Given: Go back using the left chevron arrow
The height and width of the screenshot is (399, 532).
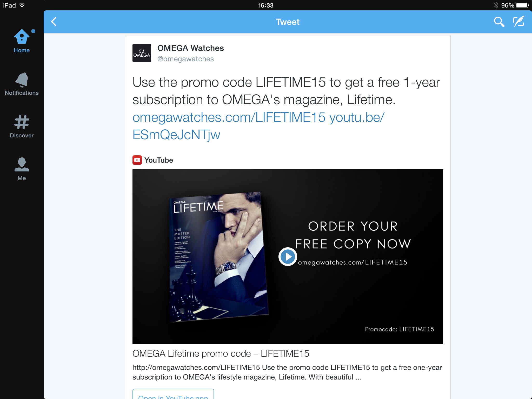Looking at the screenshot, I should (54, 22).
